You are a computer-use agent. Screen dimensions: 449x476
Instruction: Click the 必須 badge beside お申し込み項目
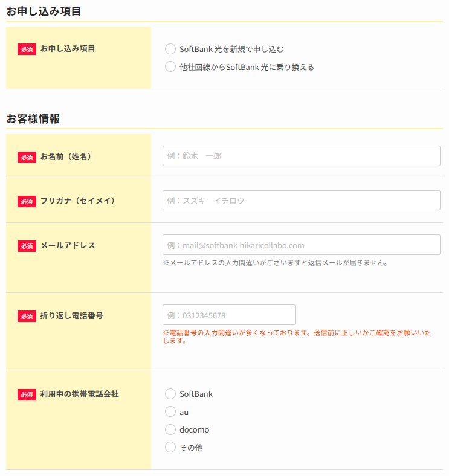point(27,49)
